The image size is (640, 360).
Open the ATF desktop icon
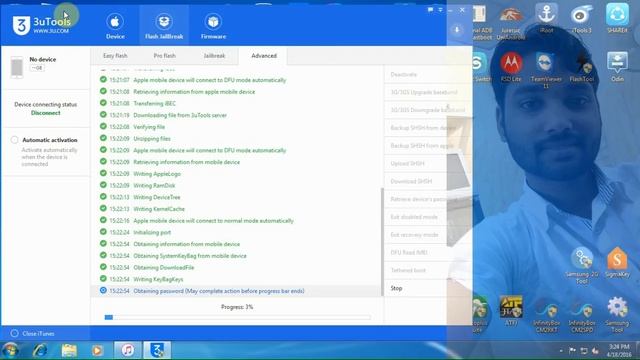click(x=511, y=311)
